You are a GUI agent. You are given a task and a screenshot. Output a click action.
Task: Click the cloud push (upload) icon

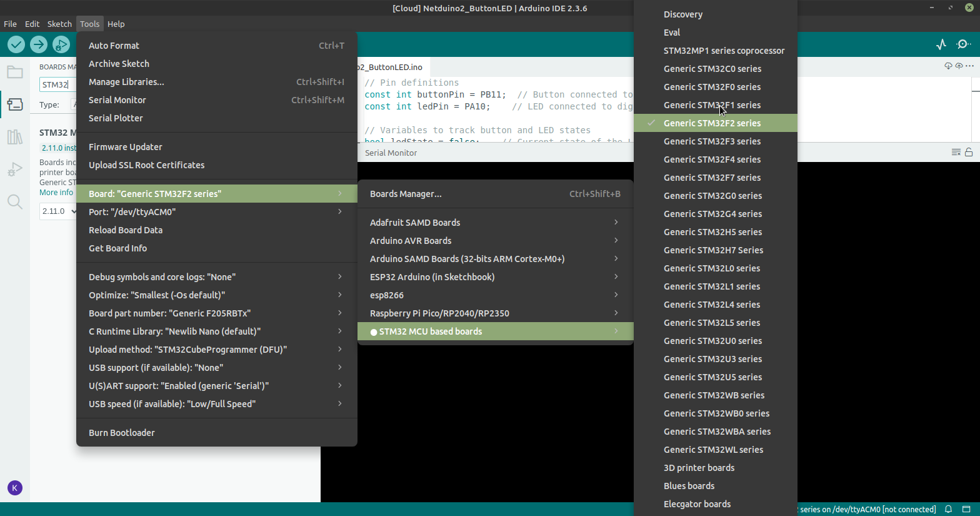(x=959, y=66)
